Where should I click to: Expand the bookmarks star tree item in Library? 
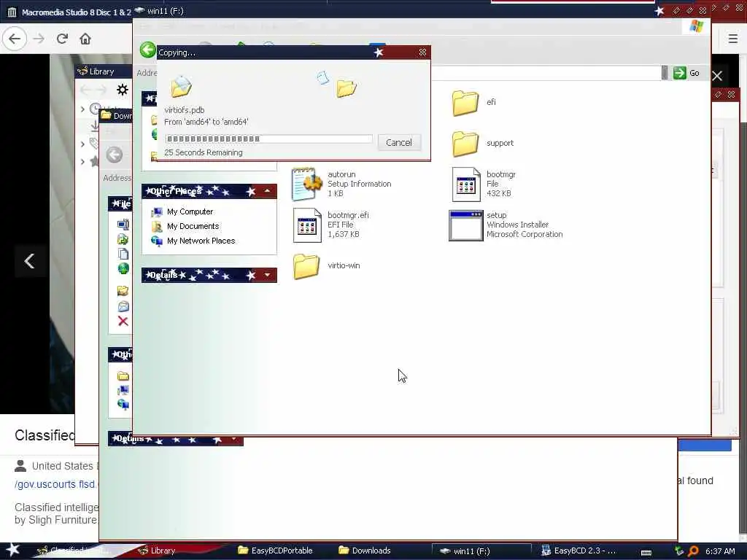[x=82, y=162]
